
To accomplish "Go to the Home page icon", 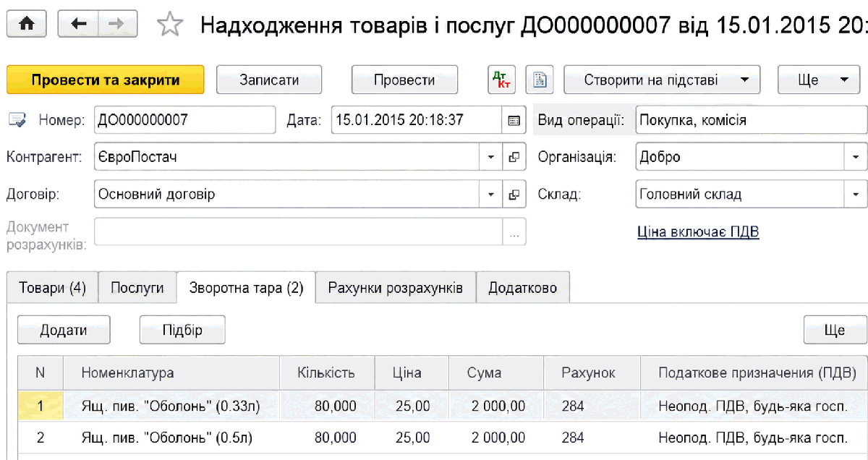I will click(x=27, y=24).
